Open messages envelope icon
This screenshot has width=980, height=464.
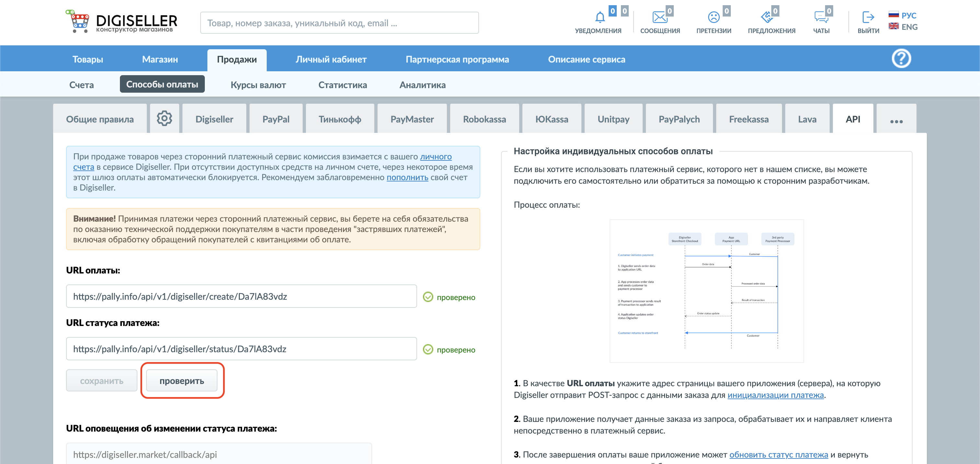pyautogui.click(x=660, y=17)
